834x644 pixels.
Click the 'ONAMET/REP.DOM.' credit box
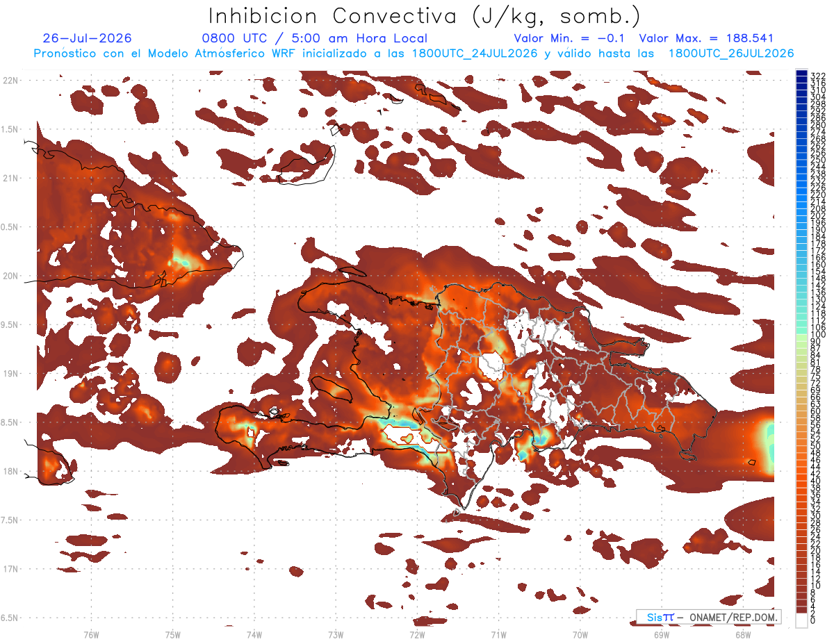[x=708, y=617]
